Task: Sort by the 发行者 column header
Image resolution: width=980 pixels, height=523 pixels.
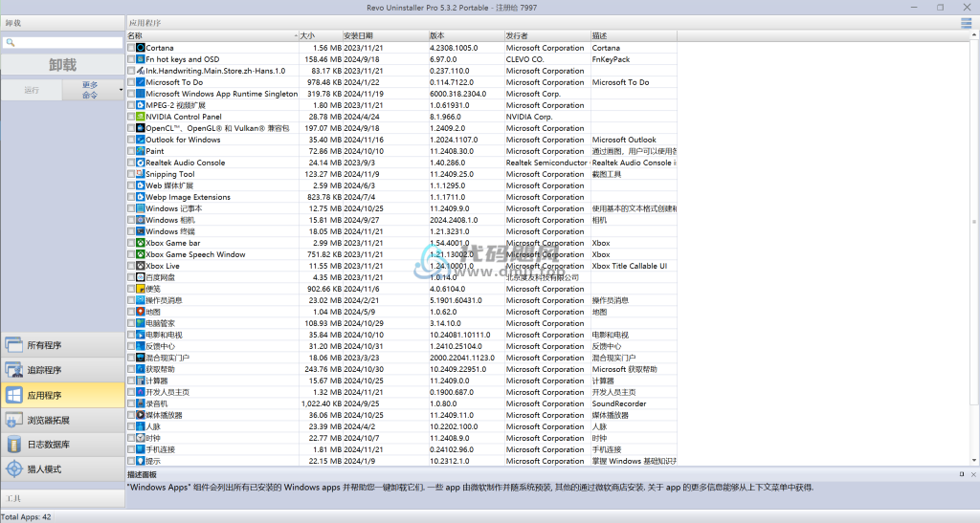Action: coord(547,35)
